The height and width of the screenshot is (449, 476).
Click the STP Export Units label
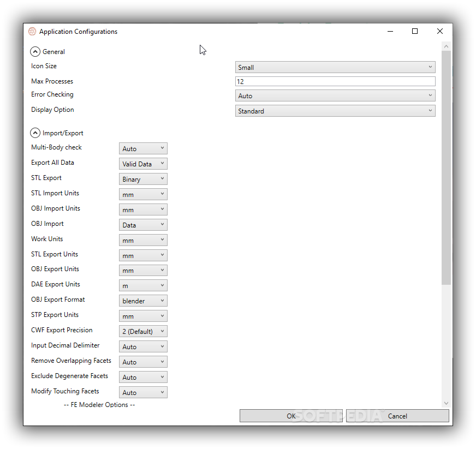coord(55,315)
